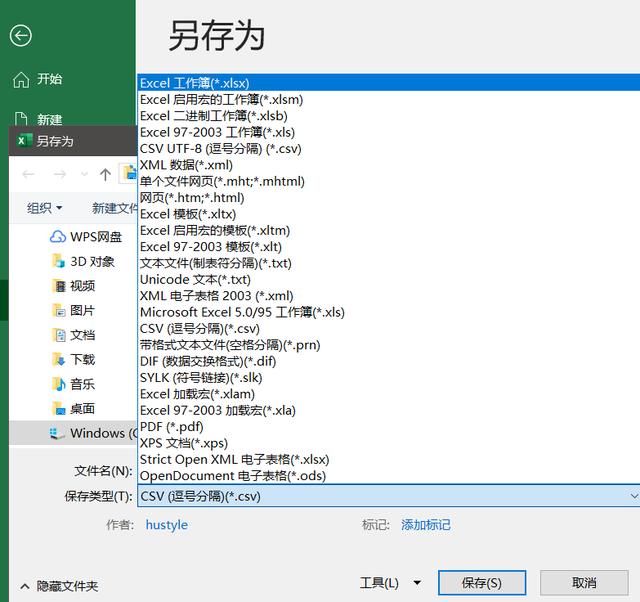
Task: Click the 音乐 music folder icon
Action: pyautogui.click(x=58, y=384)
